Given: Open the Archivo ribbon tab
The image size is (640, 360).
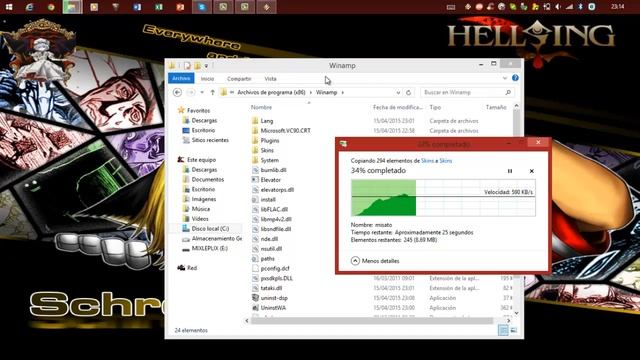Looking at the screenshot, I should 181,78.
